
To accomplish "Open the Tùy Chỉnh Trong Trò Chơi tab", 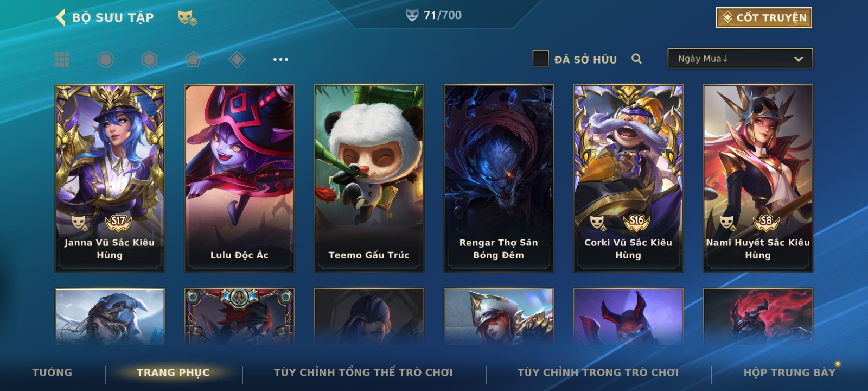I will pos(598,373).
